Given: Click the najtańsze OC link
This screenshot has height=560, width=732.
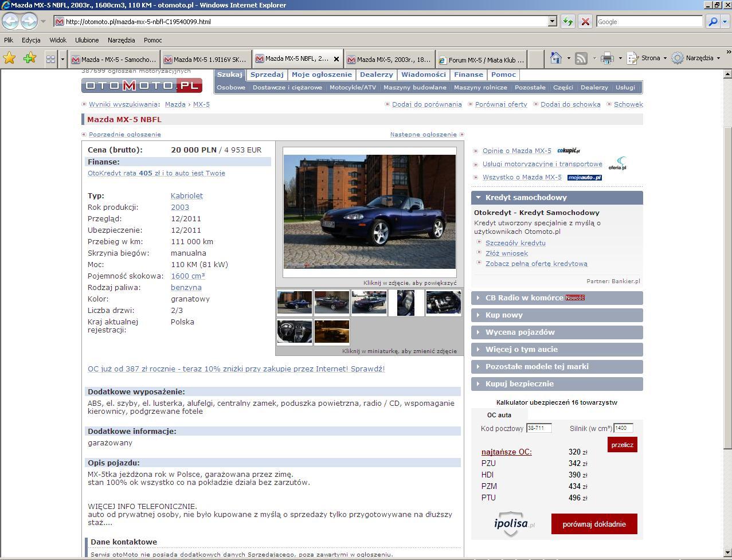Looking at the screenshot, I should click(x=507, y=452).
